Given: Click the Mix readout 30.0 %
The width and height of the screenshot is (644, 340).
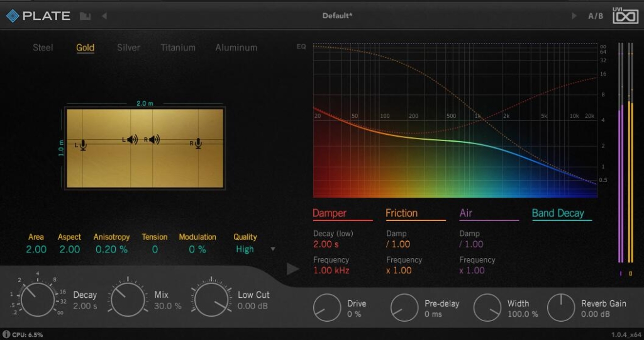Looking at the screenshot, I should (x=167, y=306).
